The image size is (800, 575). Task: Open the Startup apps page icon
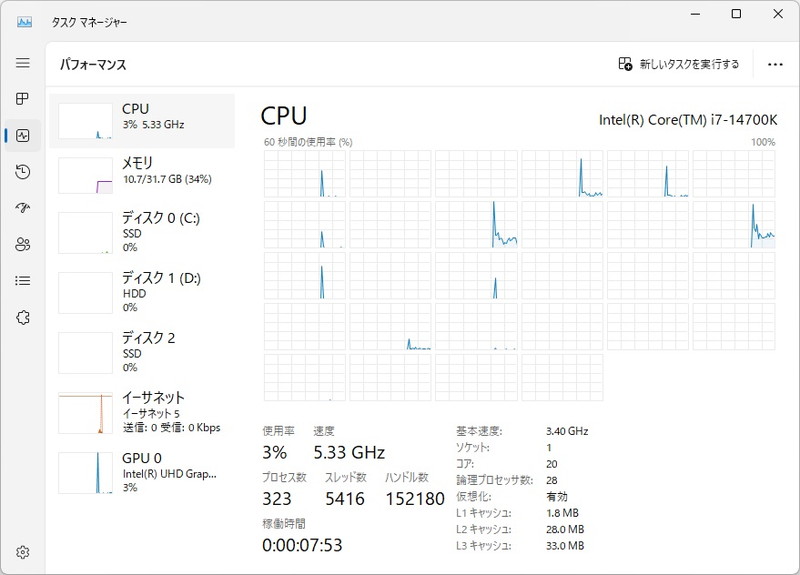point(23,208)
